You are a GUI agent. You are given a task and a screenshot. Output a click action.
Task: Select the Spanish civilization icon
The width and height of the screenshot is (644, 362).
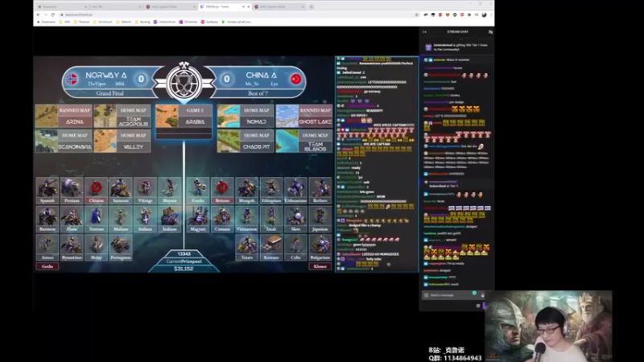[x=47, y=191]
